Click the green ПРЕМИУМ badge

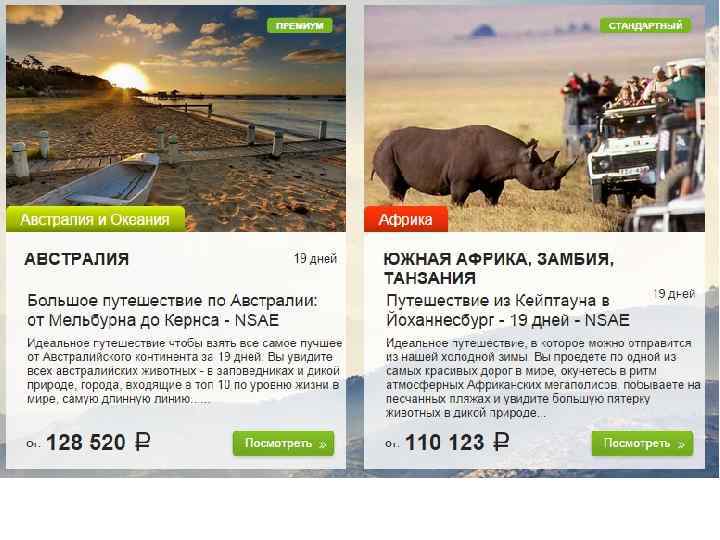click(x=299, y=26)
